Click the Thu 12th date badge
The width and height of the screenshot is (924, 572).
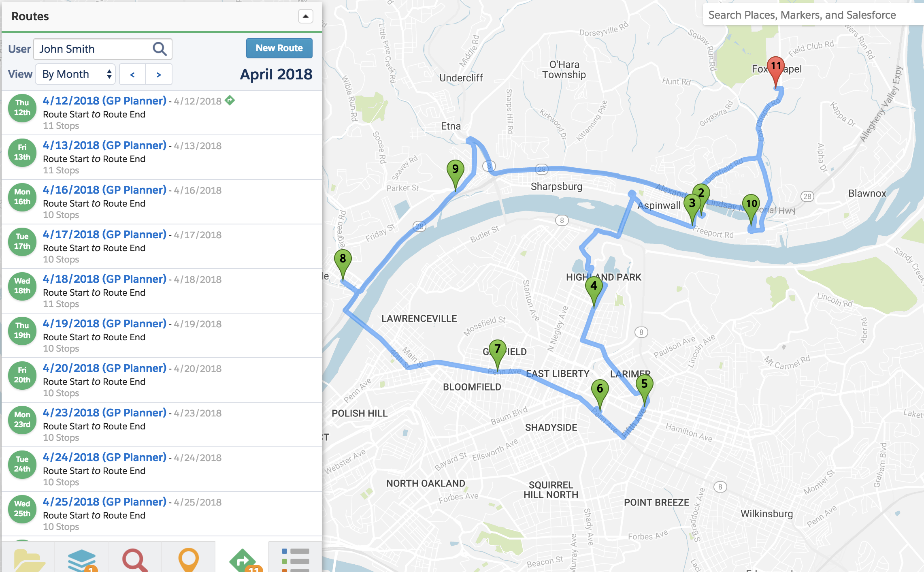pos(22,108)
